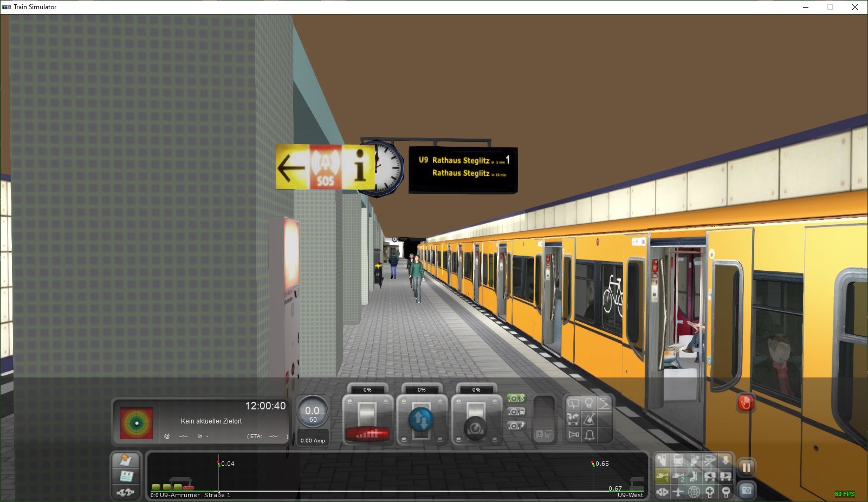Move camera to next vehicle

(725, 477)
